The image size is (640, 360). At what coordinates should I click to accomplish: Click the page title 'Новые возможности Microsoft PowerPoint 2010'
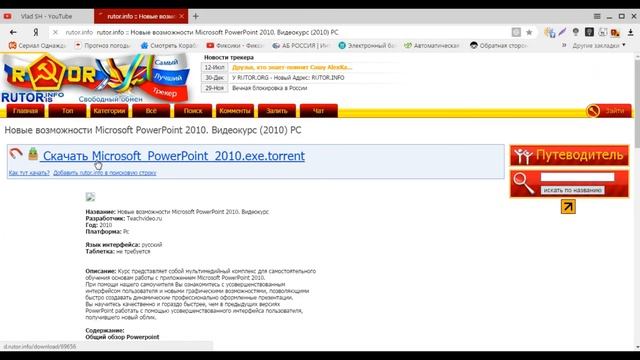pos(153,130)
